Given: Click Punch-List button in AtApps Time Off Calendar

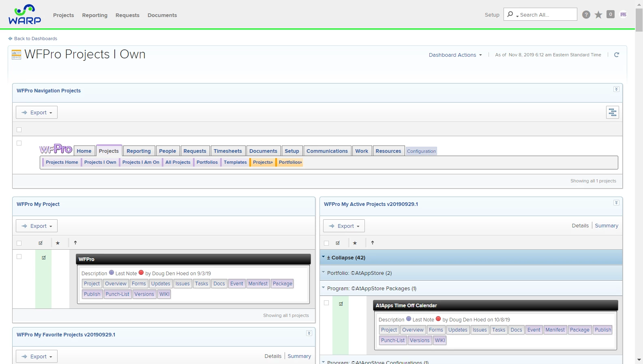Looking at the screenshot, I should coord(393,340).
